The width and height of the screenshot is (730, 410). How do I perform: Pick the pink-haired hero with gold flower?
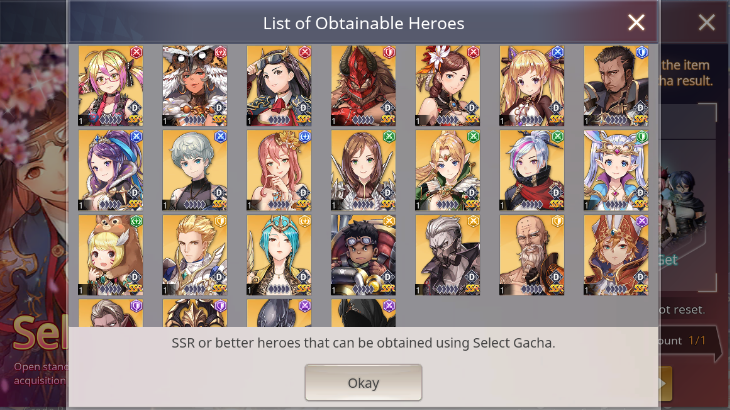(279, 170)
